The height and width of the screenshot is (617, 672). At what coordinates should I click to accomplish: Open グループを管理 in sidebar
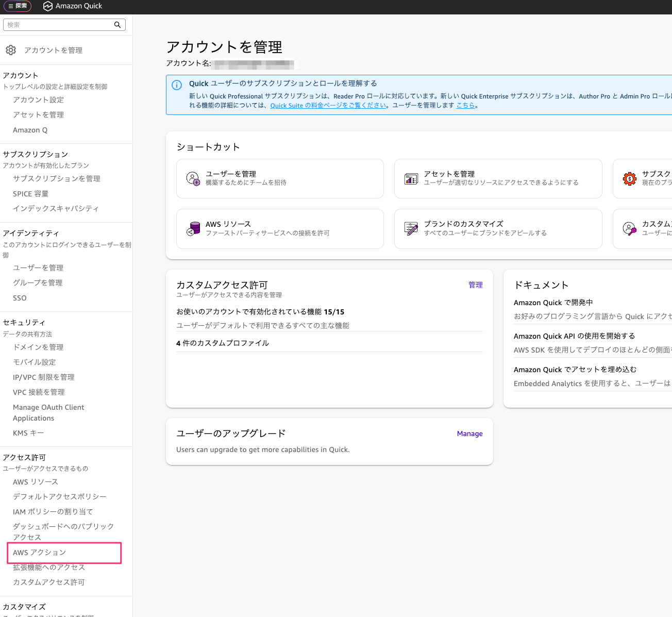pos(38,283)
